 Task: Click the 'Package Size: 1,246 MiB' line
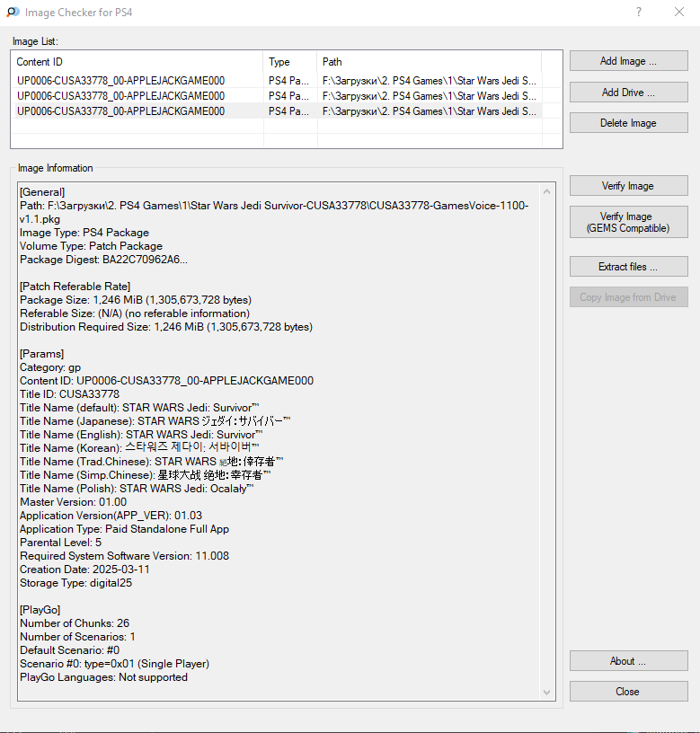point(136,300)
